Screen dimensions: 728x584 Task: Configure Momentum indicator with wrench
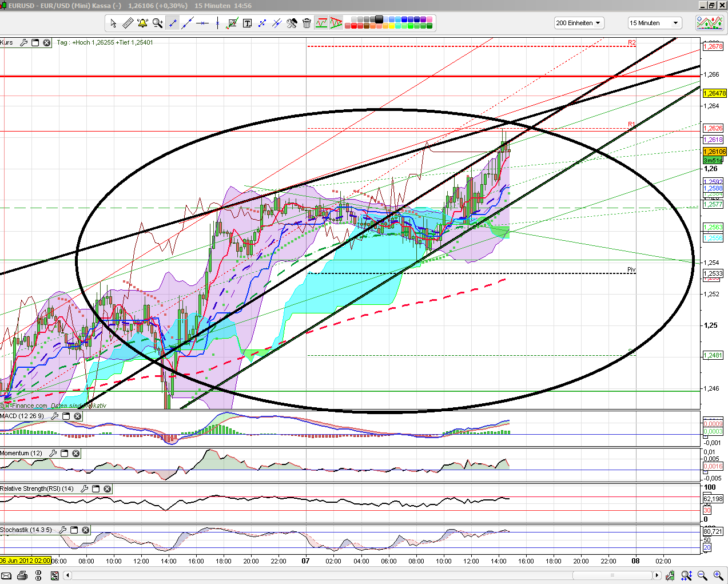pos(53,453)
